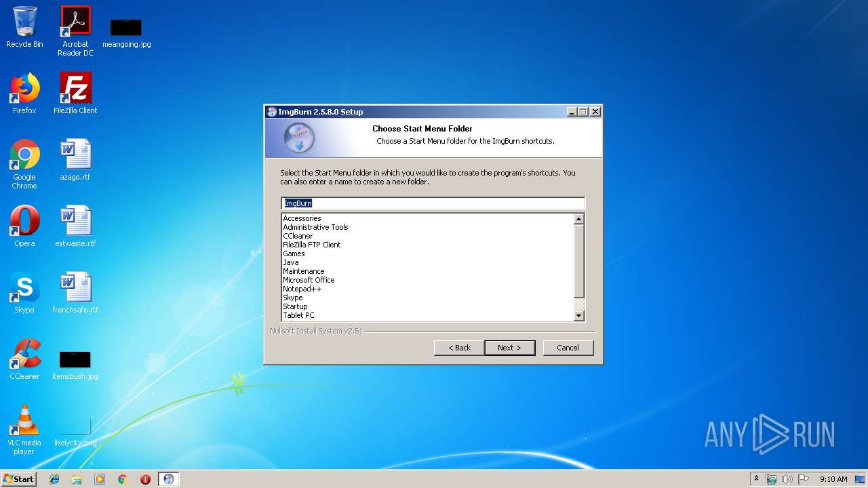Select Tablet PC folder in list
Image resolution: width=868 pixels, height=488 pixels.
click(x=298, y=315)
